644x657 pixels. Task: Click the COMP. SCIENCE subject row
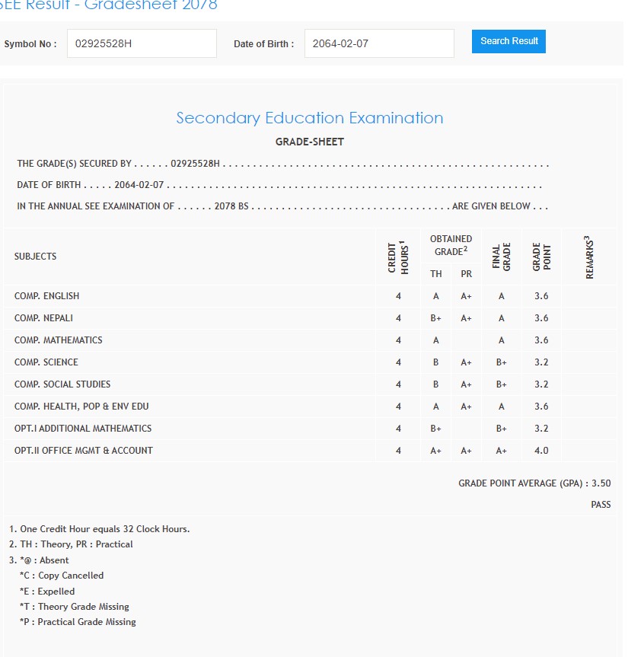[46, 362]
